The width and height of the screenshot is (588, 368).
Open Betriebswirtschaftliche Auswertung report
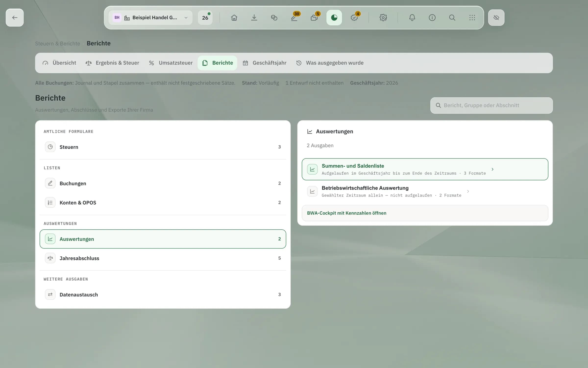(425, 191)
